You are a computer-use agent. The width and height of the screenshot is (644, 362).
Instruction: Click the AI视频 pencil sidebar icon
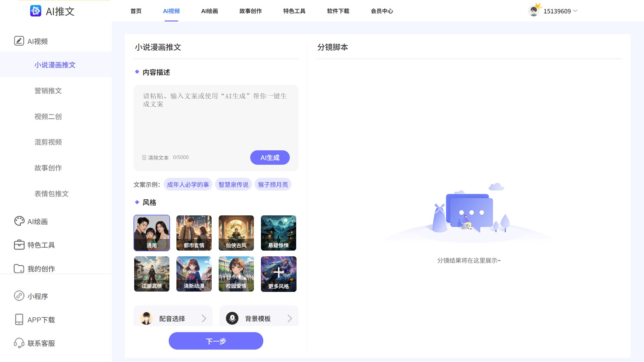tap(19, 41)
